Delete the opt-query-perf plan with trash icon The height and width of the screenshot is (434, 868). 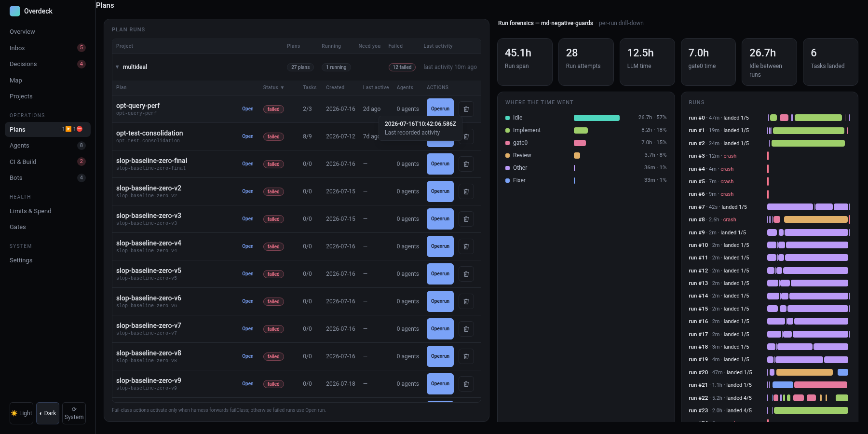click(466, 109)
